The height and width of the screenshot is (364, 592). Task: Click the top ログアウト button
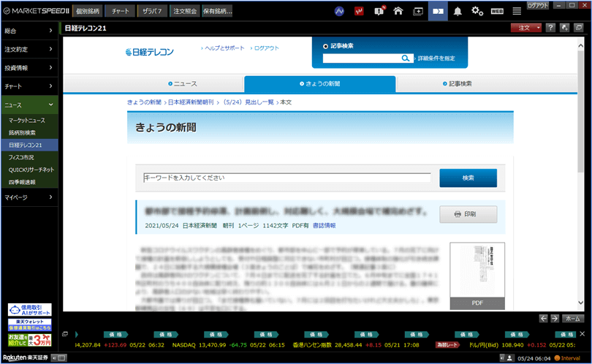(x=537, y=5)
